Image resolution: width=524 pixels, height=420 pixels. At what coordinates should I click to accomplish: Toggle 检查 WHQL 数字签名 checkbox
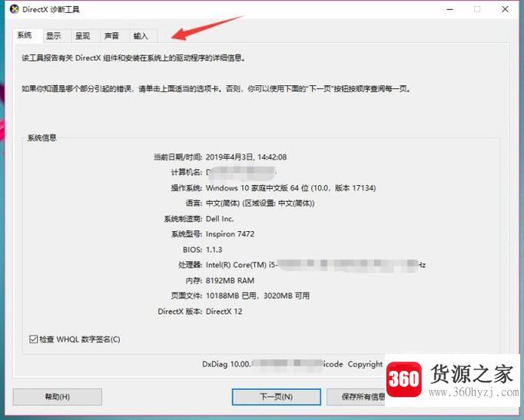pyautogui.click(x=33, y=339)
